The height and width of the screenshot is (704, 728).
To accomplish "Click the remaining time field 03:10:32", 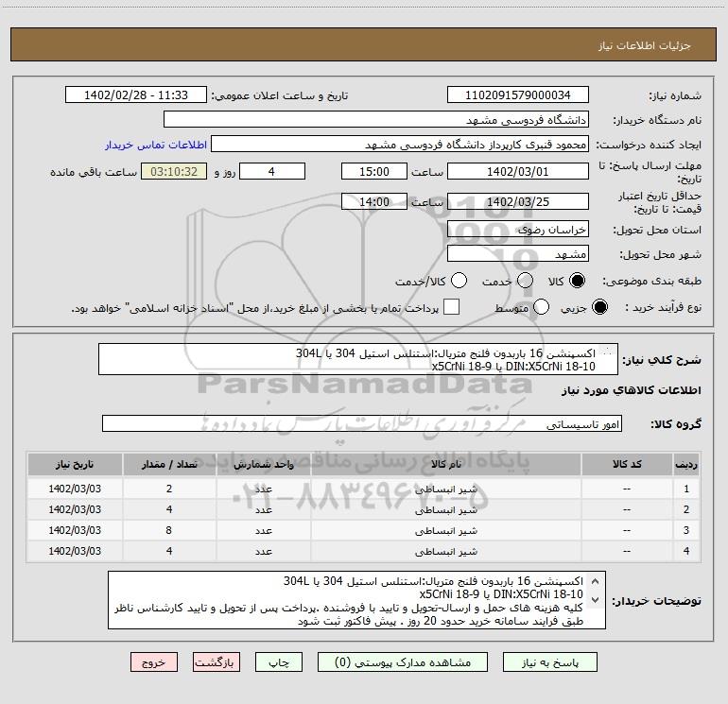I will (174, 171).
